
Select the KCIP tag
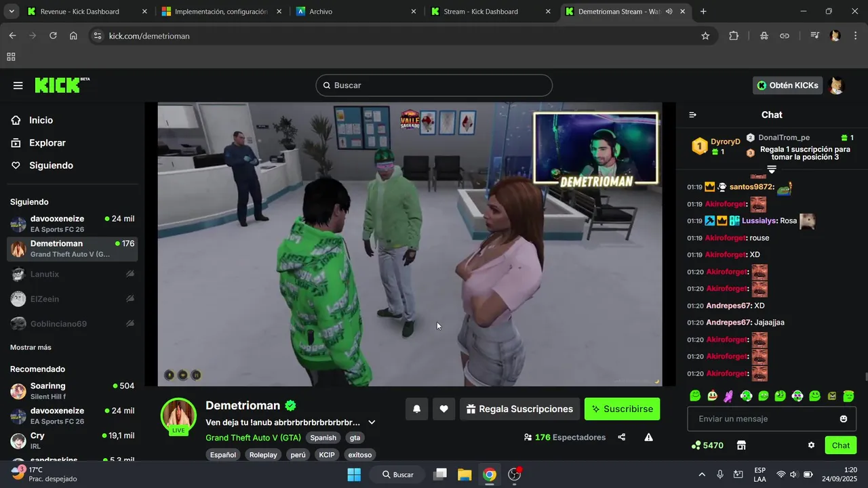(327, 455)
